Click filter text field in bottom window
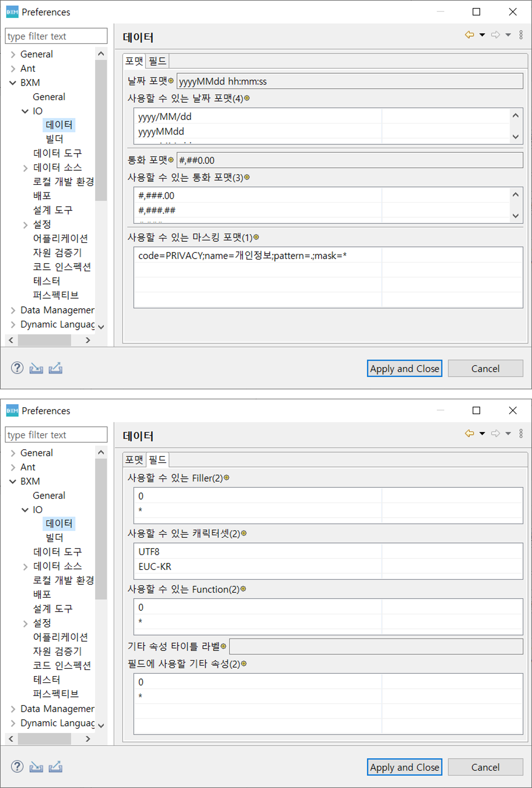The image size is (532, 788). pos(56,435)
